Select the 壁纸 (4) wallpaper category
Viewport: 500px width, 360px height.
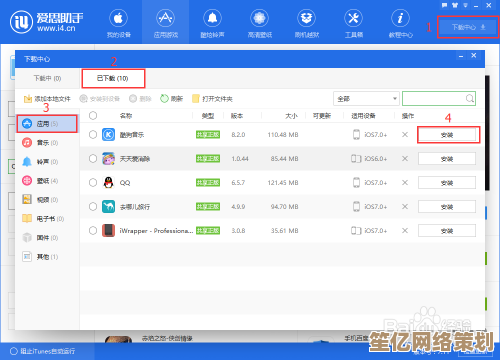[x=47, y=181]
